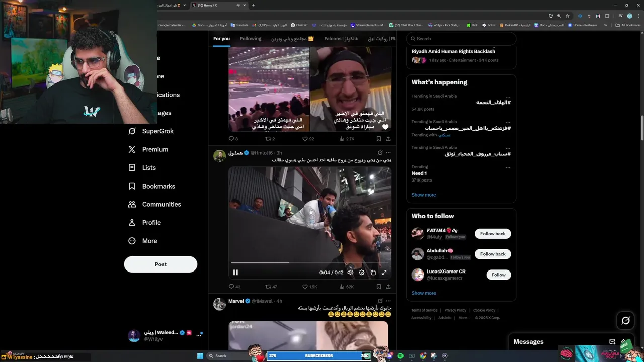This screenshot has height=362, width=644.
Task: Follow LucasXGamer CR
Action: tap(499, 275)
